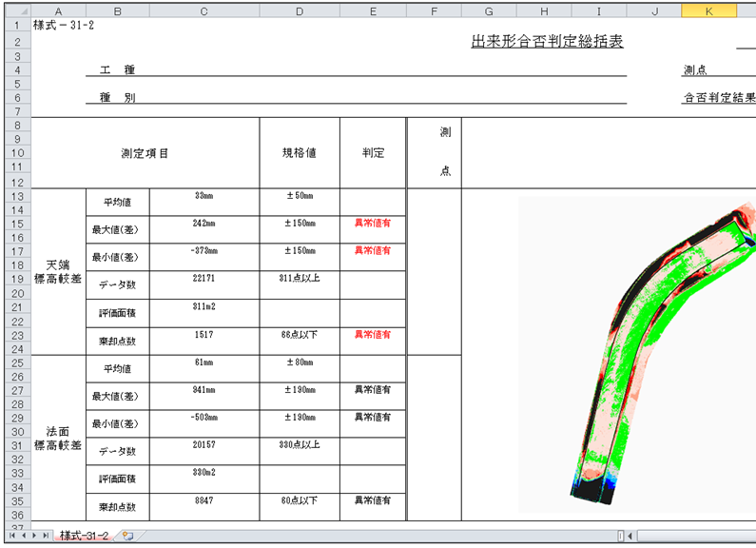This screenshot has height=548, width=756.
Task: Click the select-all corner above row 1
Action: [18, 11]
